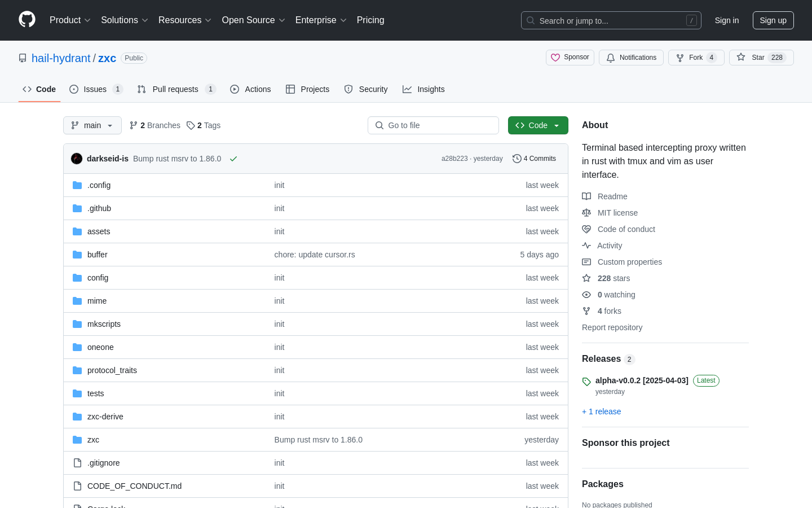Image resolution: width=812 pixels, height=508 pixels.
Task: Open the main branch selector dropdown
Action: tap(92, 125)
